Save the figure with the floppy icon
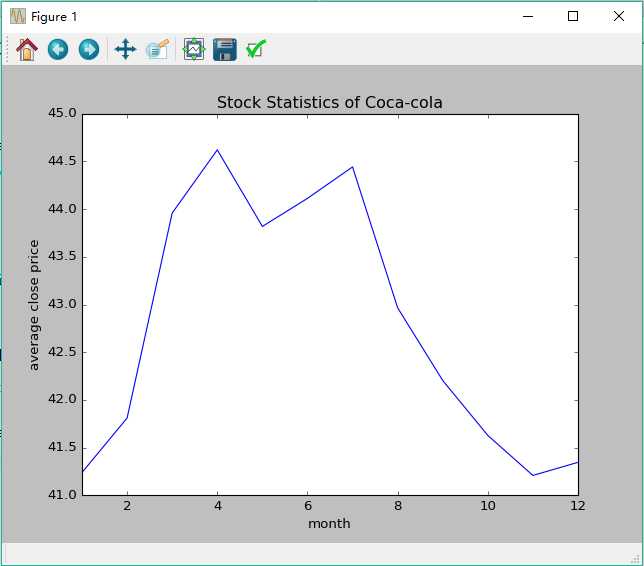This screenshot has width=644, height=566. click(225, 50)
